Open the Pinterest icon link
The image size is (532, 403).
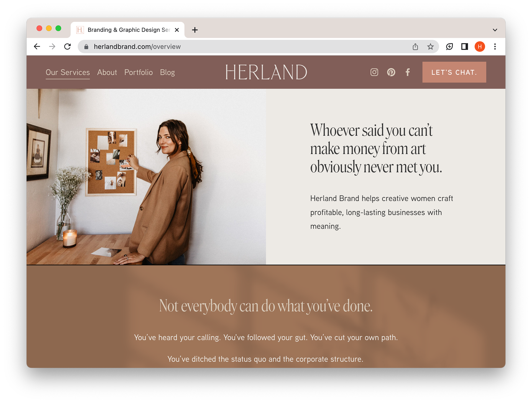[391, 72]
